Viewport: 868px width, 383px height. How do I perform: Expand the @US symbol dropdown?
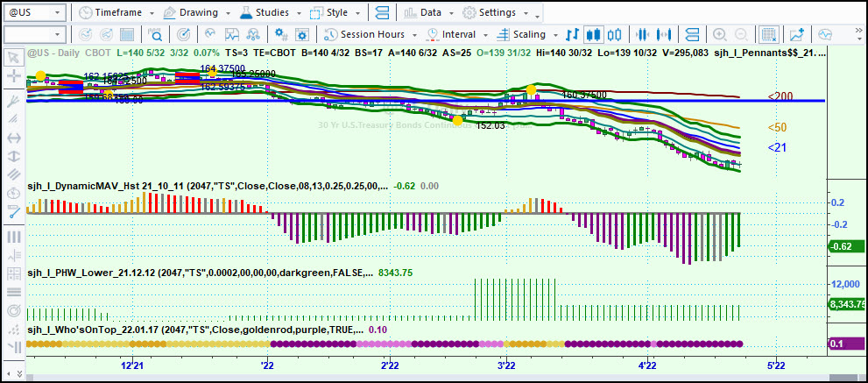(58, 12)
